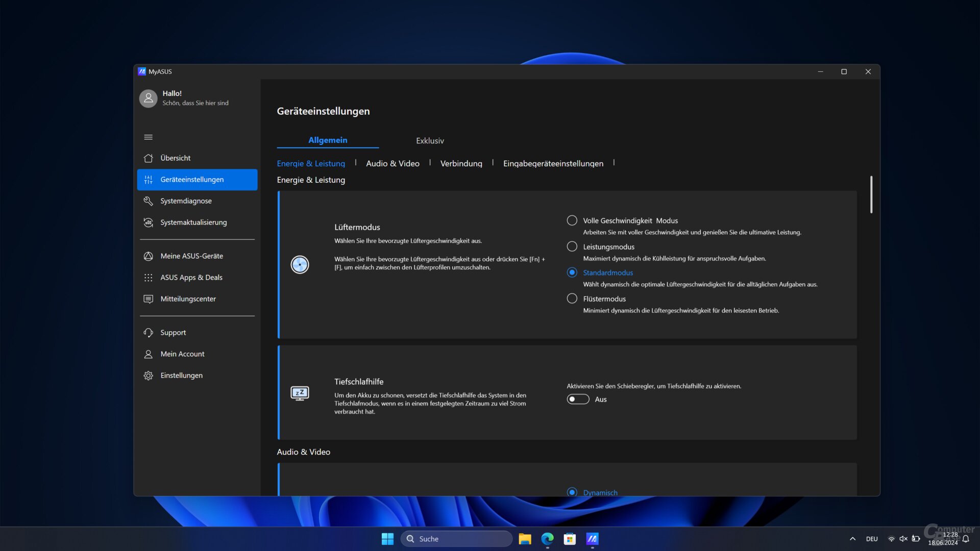Select Leistungsmodus fan option

tap(572, 246)
